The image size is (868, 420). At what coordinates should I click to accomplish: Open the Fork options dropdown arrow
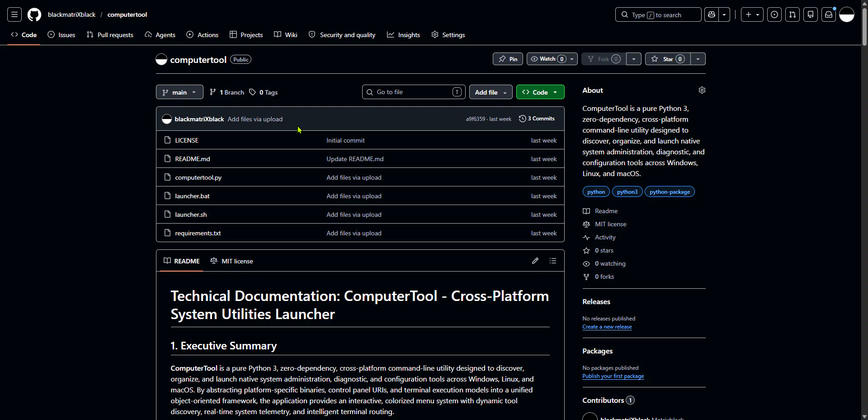pyautogui.click(x=634, y=59)
